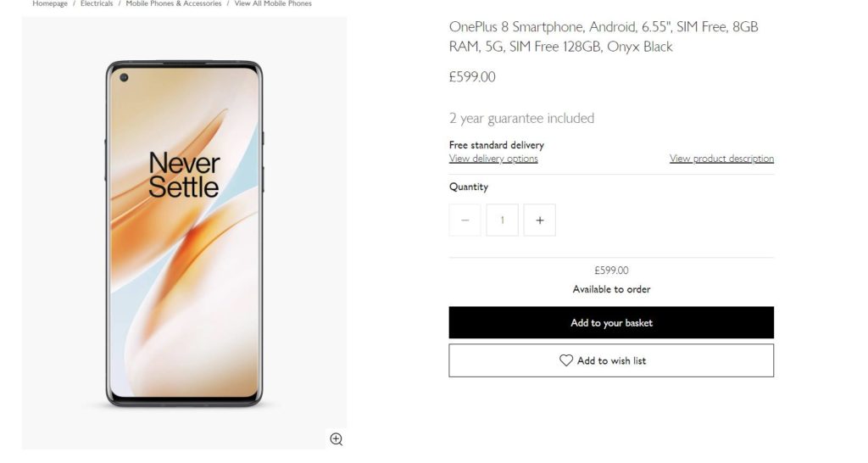Open the View delivery options link
Image resolution: width=868 pixels, height=463 pixels.
[493, 159]
